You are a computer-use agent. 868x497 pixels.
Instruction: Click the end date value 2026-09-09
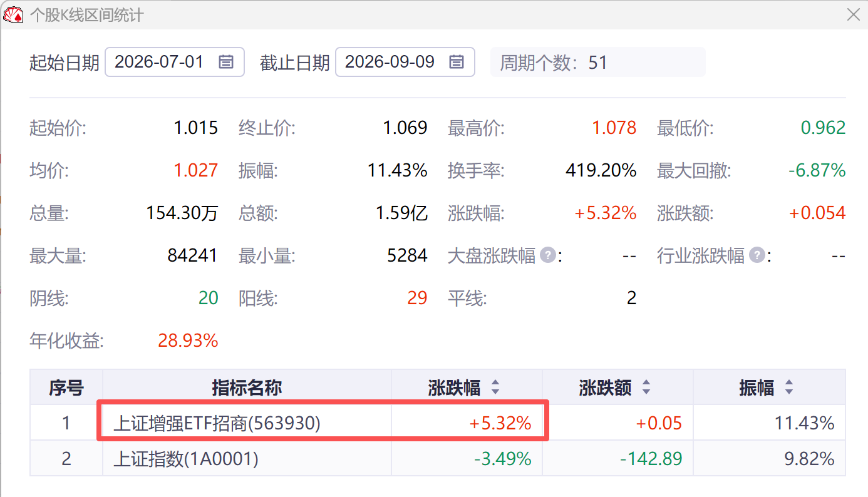tap(390, 61)
